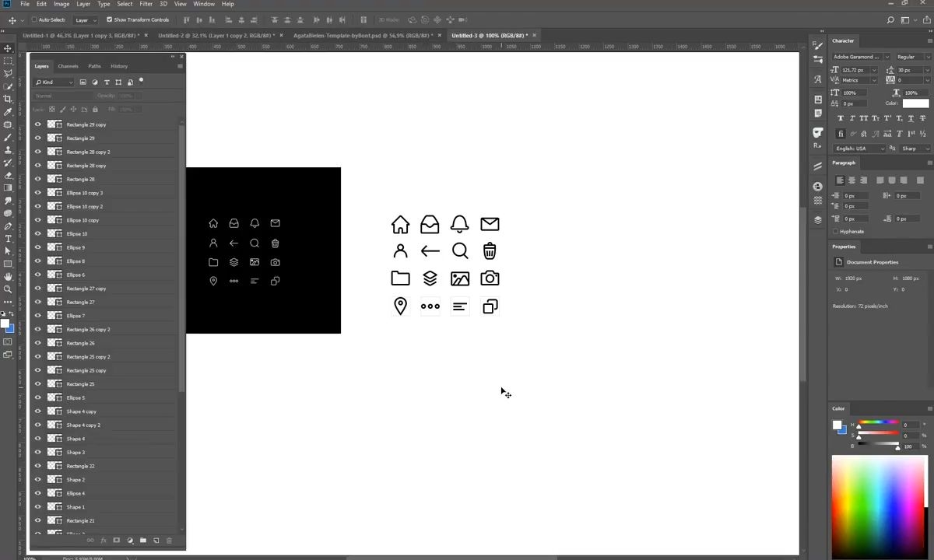Select the Eraser tool

tap(8, 175)
